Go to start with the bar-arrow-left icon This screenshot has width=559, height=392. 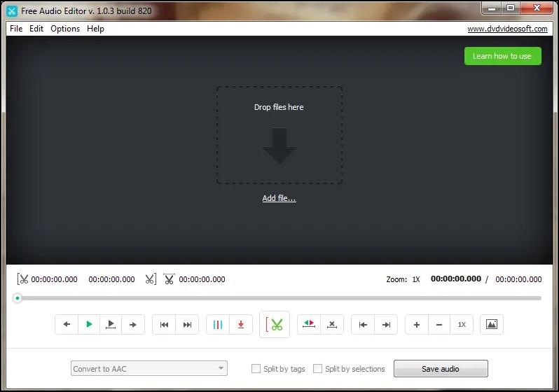click(x=363, y=324)
